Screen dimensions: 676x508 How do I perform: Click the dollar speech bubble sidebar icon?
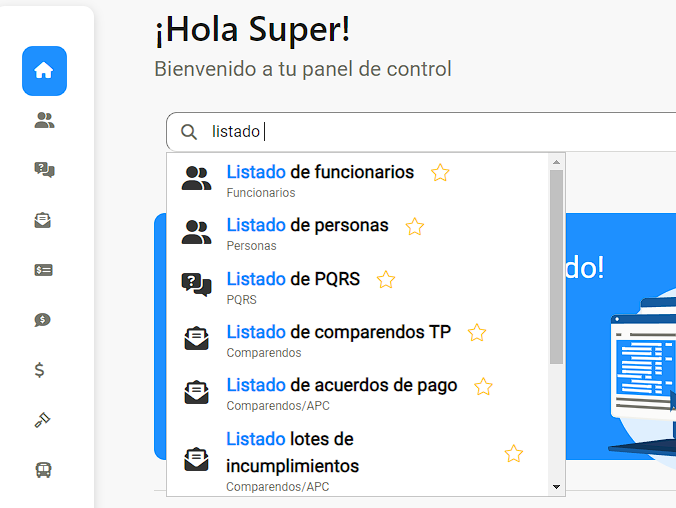tap(44, 320)
